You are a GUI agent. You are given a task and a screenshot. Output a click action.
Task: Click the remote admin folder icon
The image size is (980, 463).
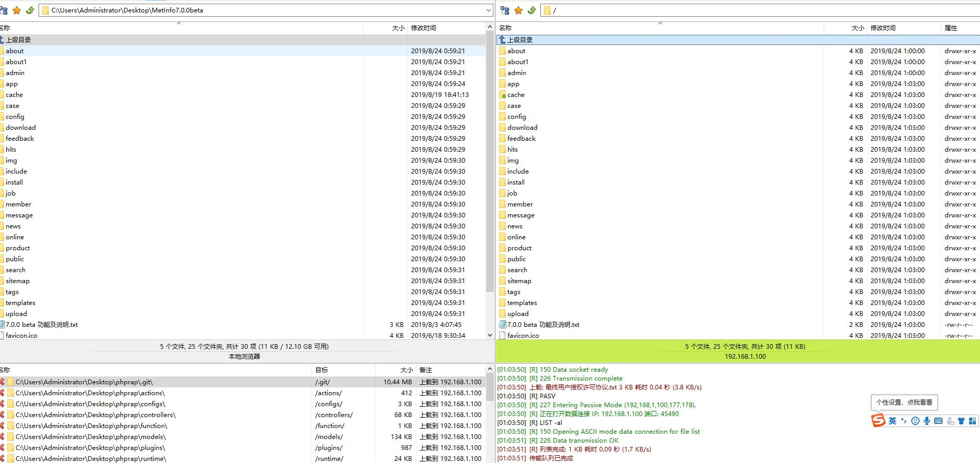pos(502,73)
